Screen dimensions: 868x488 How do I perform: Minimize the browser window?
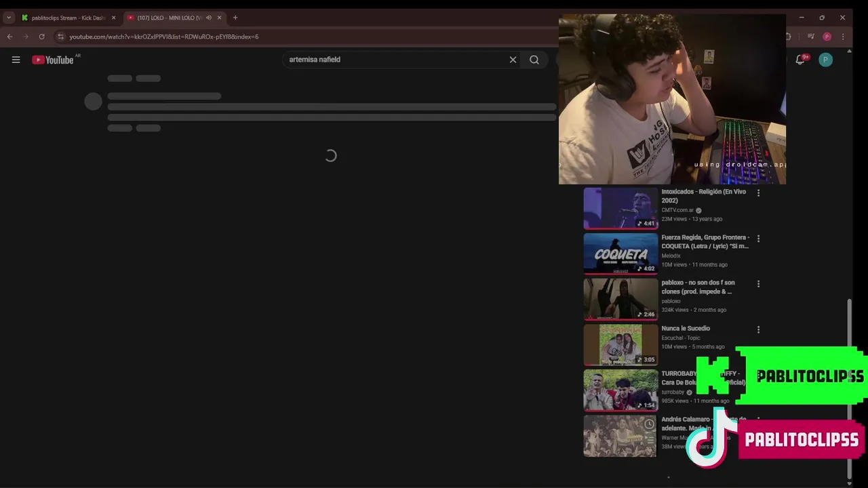click(x=801, y=18)
